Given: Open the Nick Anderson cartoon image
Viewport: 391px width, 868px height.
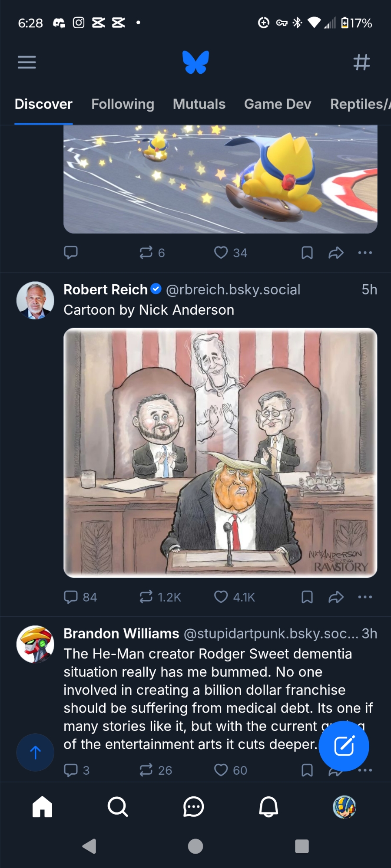Looking at the screenshot, I should tap(220, 452).
